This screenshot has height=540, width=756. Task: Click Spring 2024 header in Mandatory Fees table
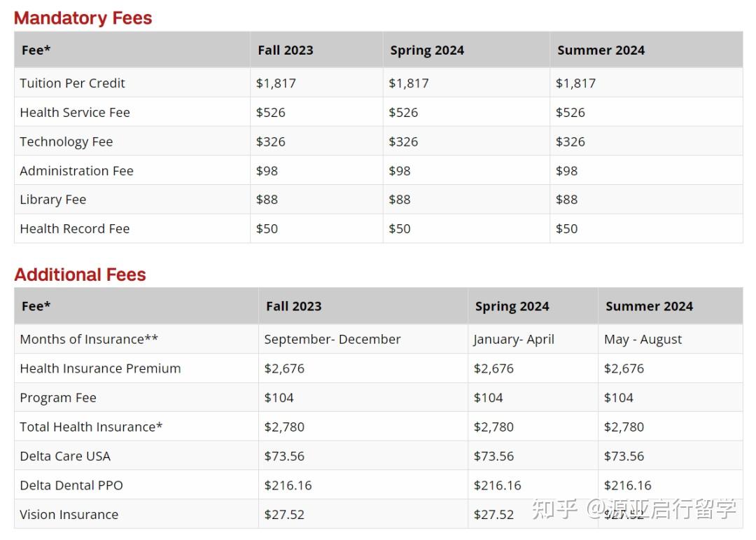click(427, 50)
